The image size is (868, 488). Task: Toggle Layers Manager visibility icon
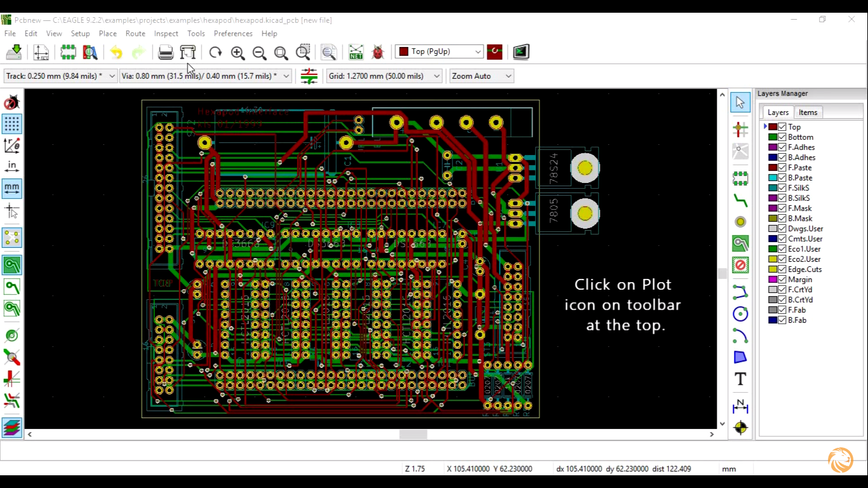pyautogui.click(x=12, y=428)
